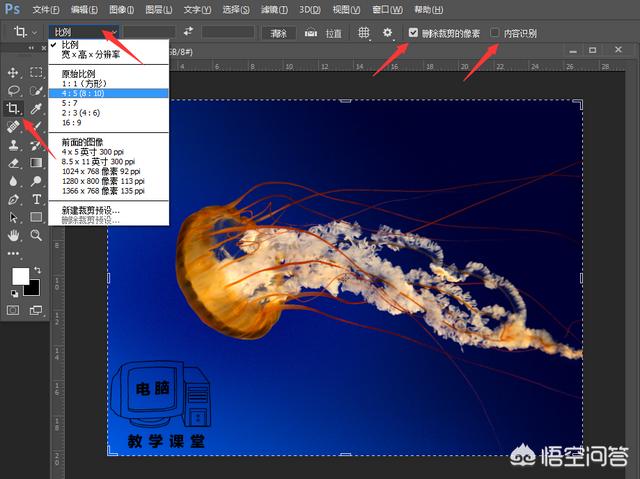The height and width of the screenshot is (479, 640).
Task: Open the 编辑(E) menu
Action: pyautogui.click(x=84, y=9)
